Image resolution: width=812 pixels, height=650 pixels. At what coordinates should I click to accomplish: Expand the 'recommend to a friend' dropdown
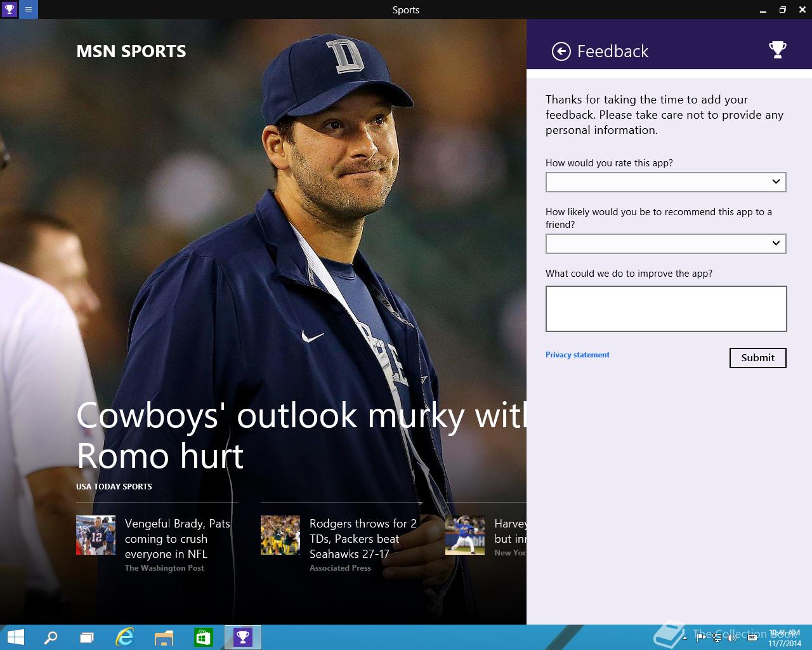pos(666,244)
